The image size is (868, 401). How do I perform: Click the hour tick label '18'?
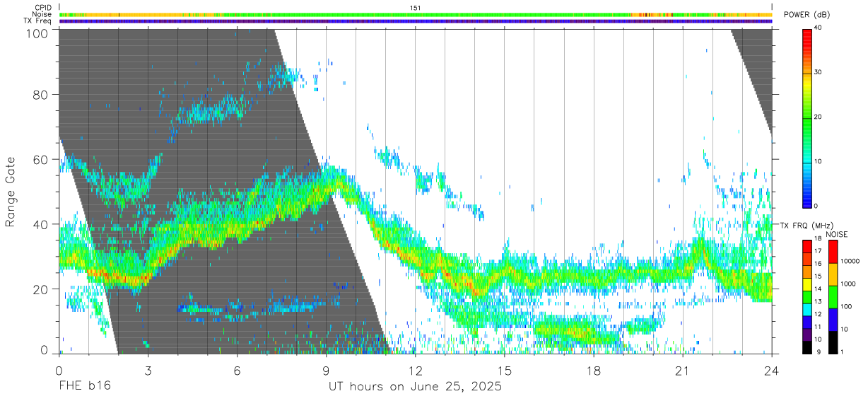593,370
